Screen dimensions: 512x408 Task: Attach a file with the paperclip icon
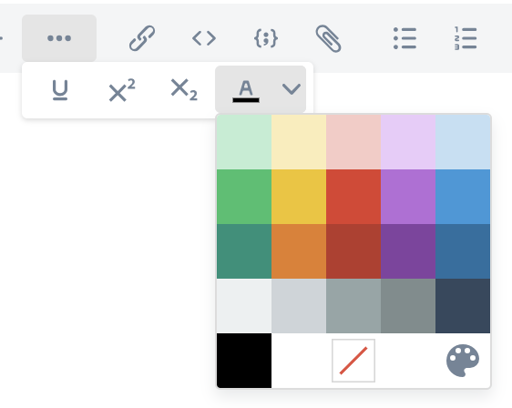point(328,38)
